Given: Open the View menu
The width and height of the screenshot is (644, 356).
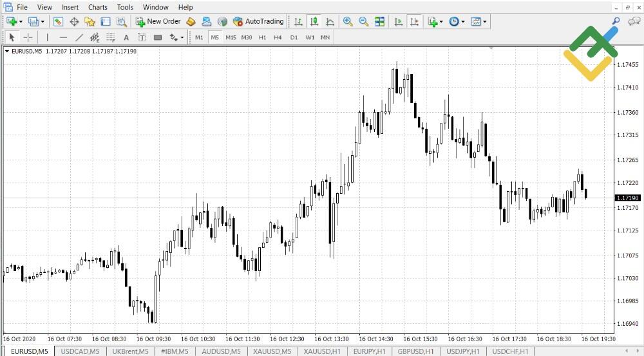Looking at the screenshot, I should [44, 7].
